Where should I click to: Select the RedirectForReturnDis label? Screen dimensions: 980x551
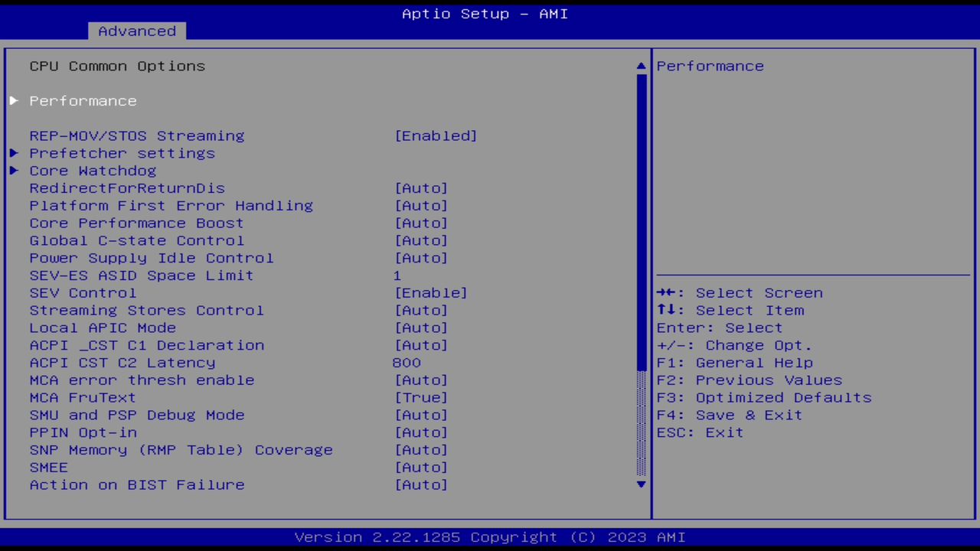pos(127,188)
